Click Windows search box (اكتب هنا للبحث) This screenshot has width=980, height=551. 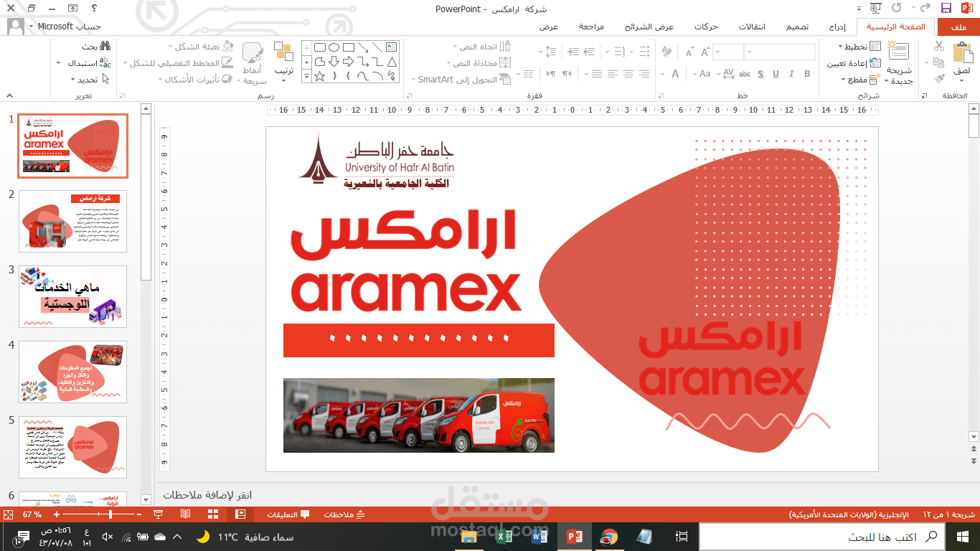(x=821, y=537)
